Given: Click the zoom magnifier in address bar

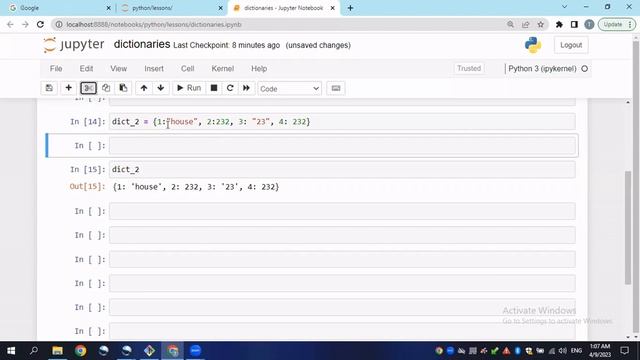Looking at the screenshot, I should [510, 24].
